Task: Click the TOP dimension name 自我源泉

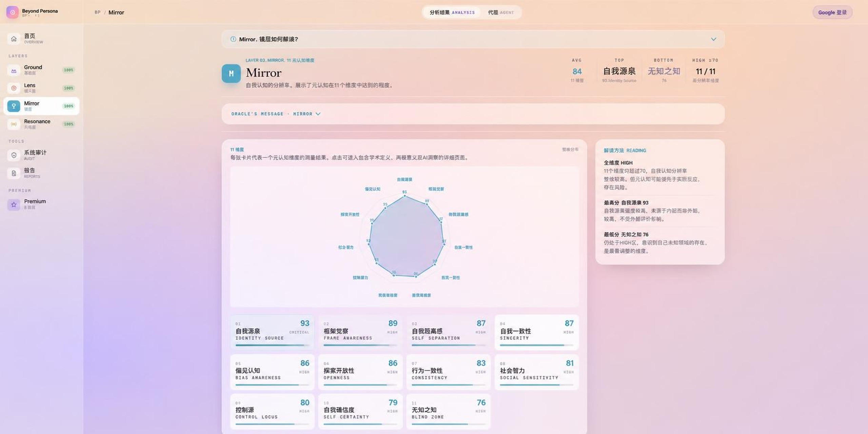Action: pos(619,71)
